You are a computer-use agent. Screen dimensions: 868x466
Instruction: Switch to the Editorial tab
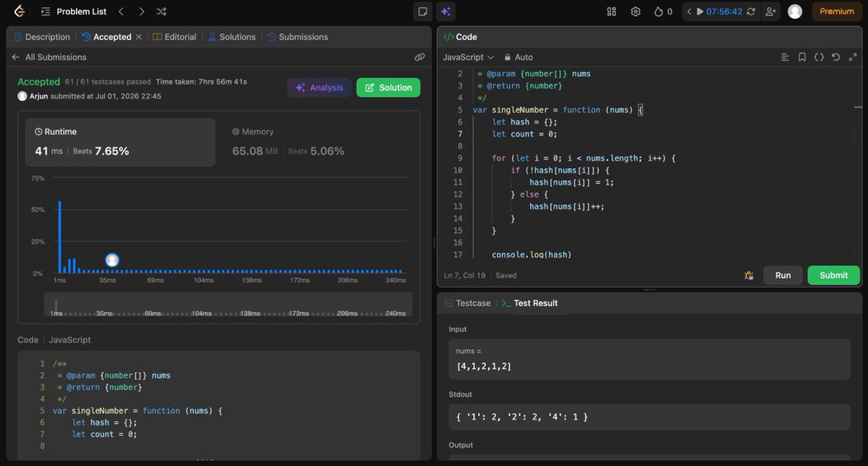[x=174, y=37]
